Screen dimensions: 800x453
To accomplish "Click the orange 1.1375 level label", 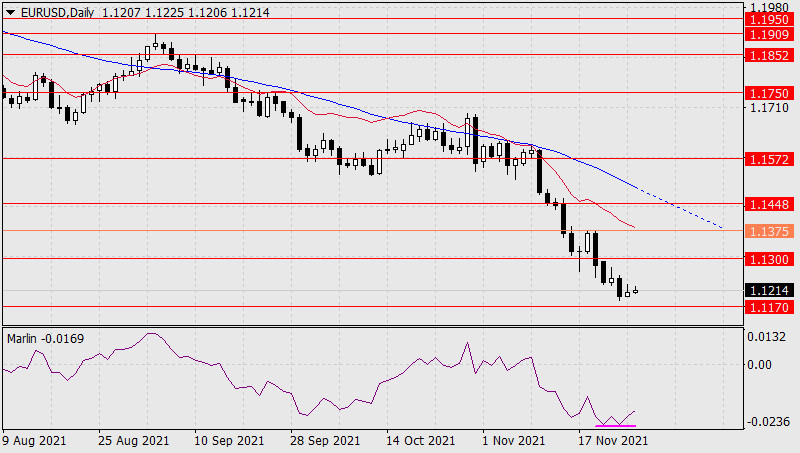I will [x=769, y=231].
